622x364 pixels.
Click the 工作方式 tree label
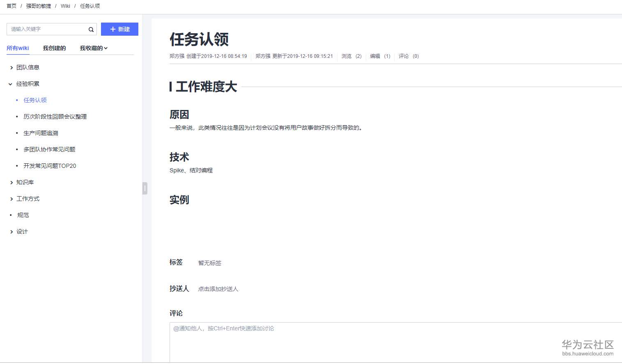(x=28, y=199)
